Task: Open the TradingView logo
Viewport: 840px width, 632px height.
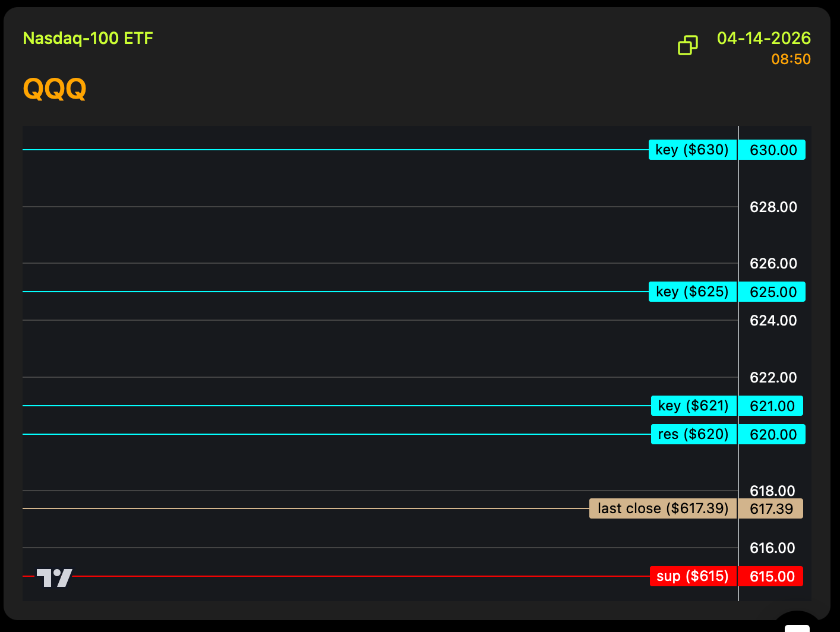Action: click(54, 577)
